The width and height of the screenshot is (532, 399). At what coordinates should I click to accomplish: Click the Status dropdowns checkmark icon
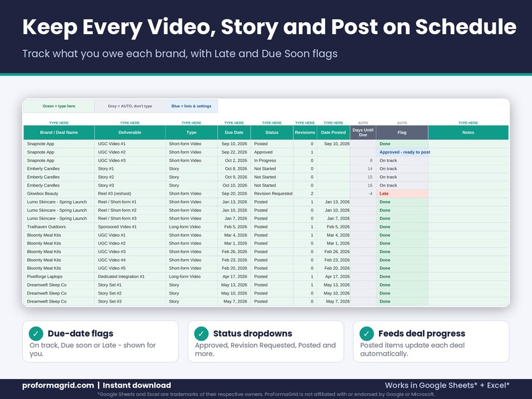tap(201, 333)
